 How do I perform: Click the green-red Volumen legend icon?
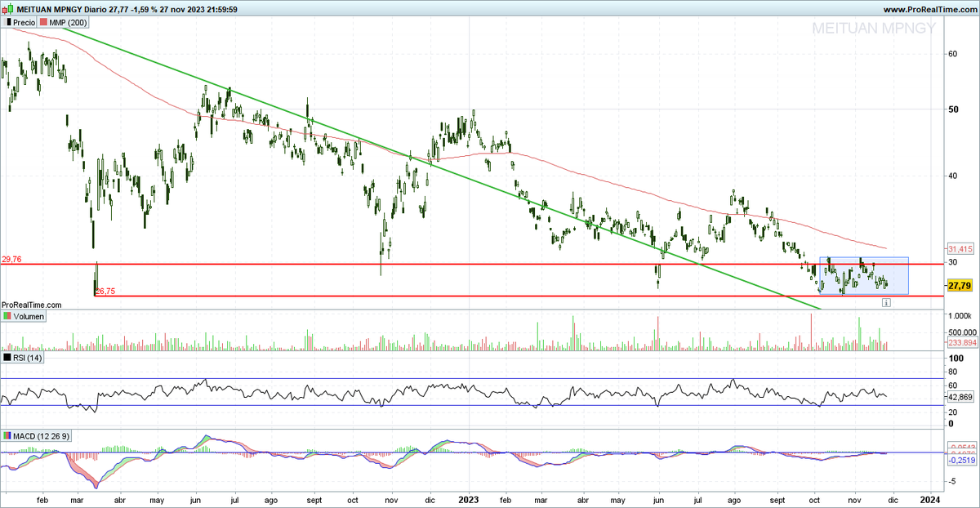7,316
